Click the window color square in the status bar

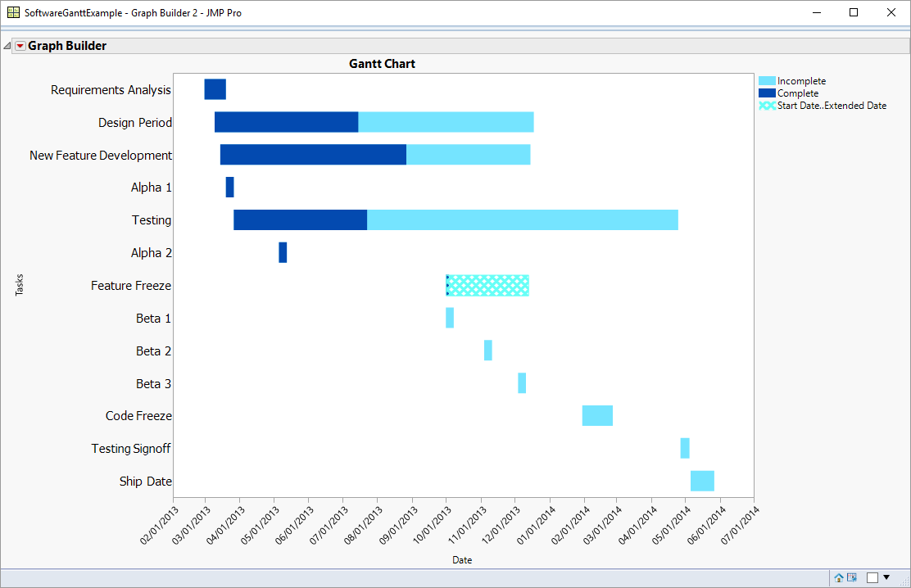coord(873,577)
